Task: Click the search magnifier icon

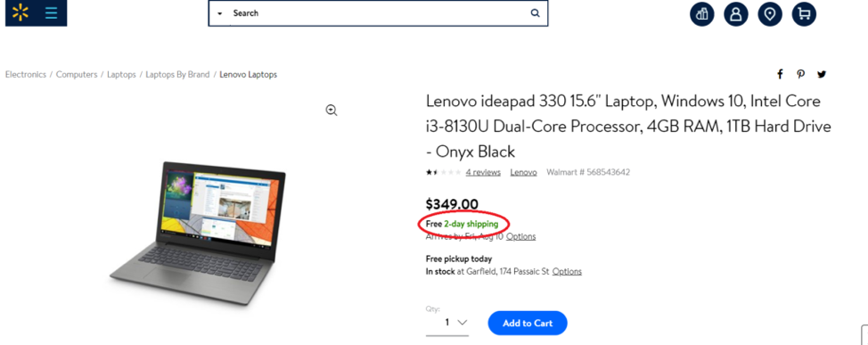Action: pos(535,13)
